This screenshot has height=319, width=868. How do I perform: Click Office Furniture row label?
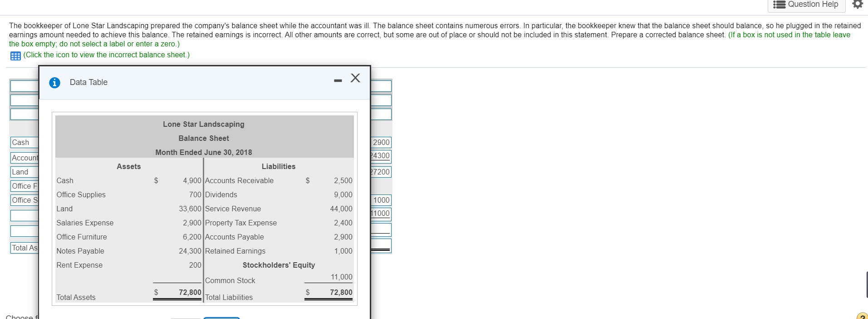tap(82, 237)
